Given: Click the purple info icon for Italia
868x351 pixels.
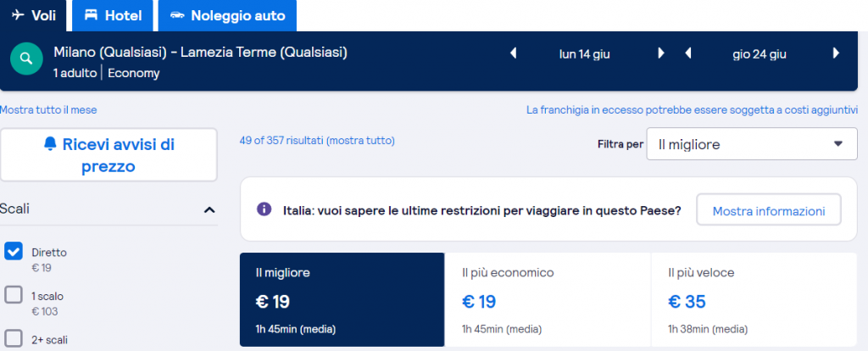Looking at the screenshot, I should (264, 209).
